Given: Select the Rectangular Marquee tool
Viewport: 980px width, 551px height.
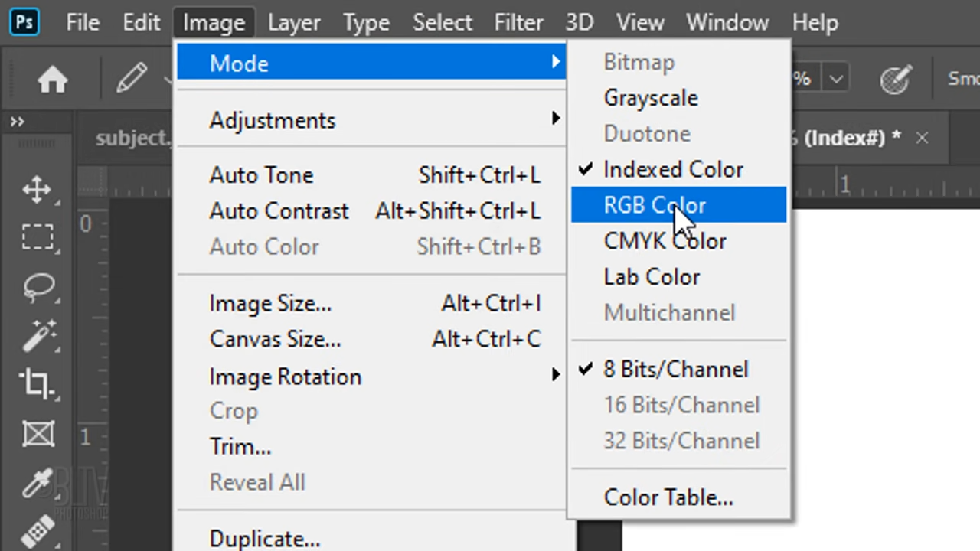Looking at the screenshot, I should [38, 237].
